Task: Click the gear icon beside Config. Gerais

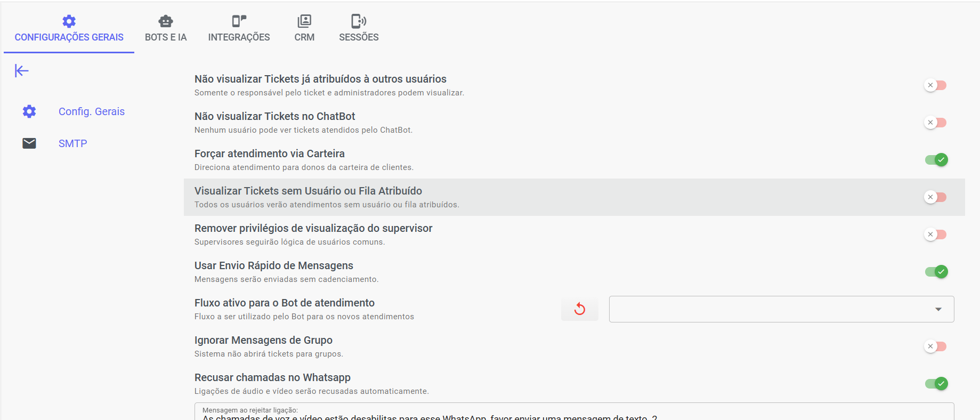Action: (29, 111)
